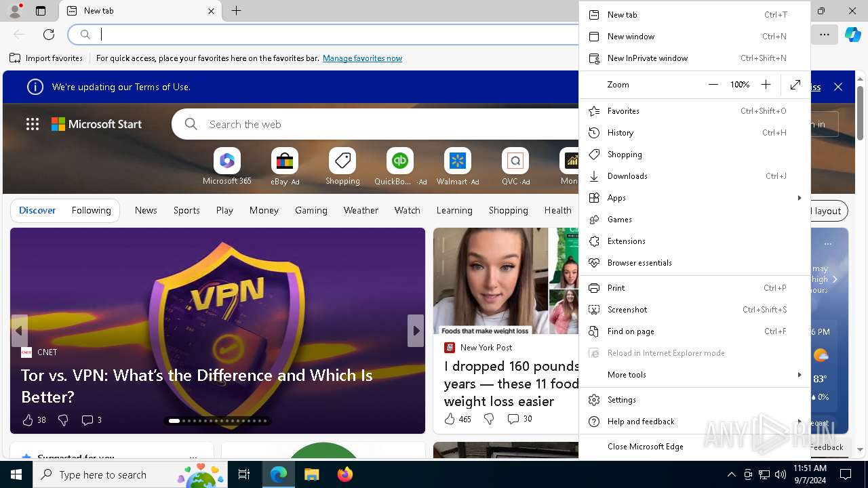Open Microsoft Start app launcher grid
Image resolution: width=868 pixels, height=488 pixels.
33,124
